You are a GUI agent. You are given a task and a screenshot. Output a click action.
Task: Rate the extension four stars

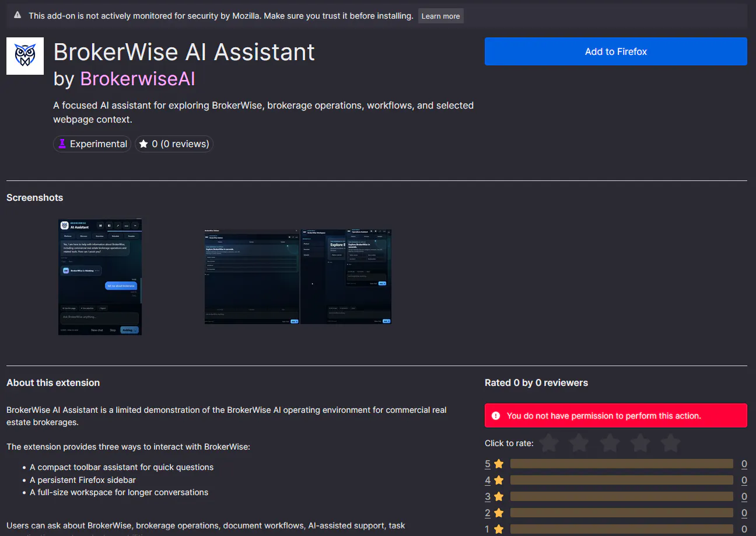pos(640,443)
